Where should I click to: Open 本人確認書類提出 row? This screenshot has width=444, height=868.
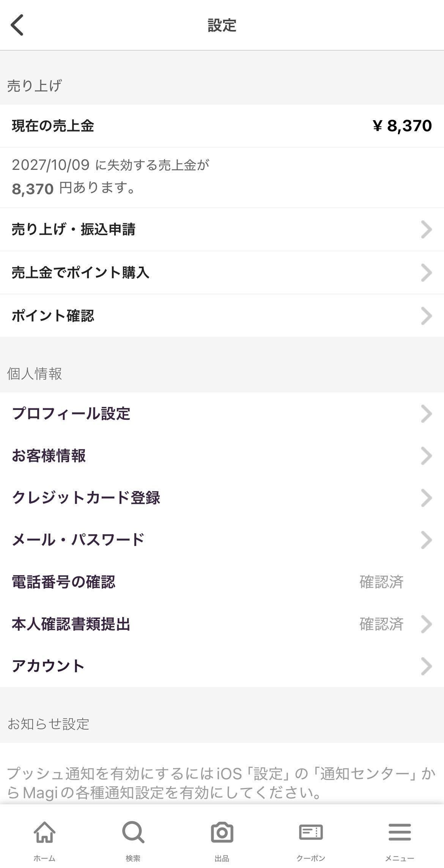(71, 624)
